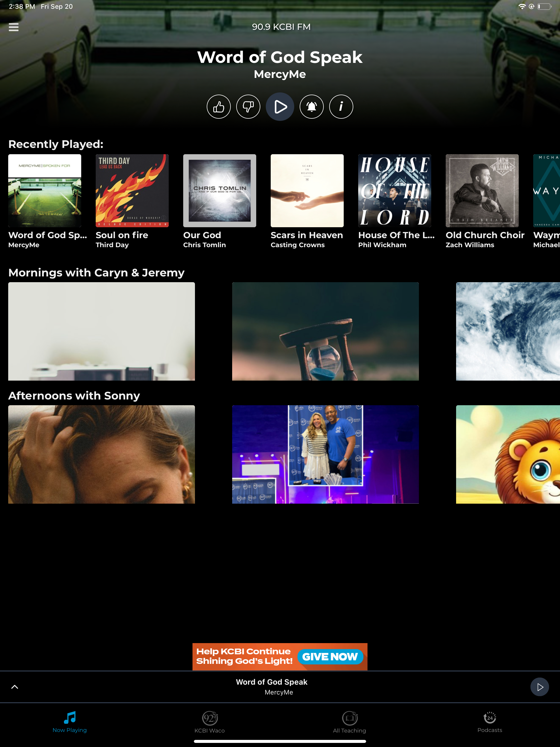Click the '90.9 KCBI FM' station title
This screenshot has width=560, height=747.
pyautogui.click(x=281, y=27)
